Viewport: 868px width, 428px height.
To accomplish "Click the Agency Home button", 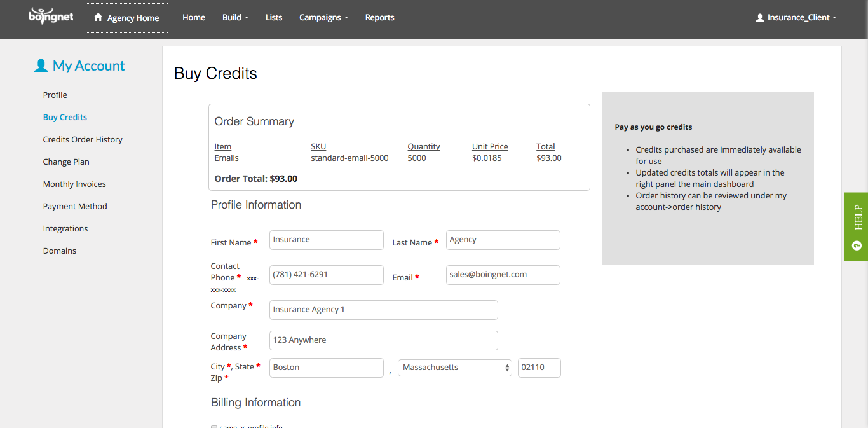I will point(126,18).
